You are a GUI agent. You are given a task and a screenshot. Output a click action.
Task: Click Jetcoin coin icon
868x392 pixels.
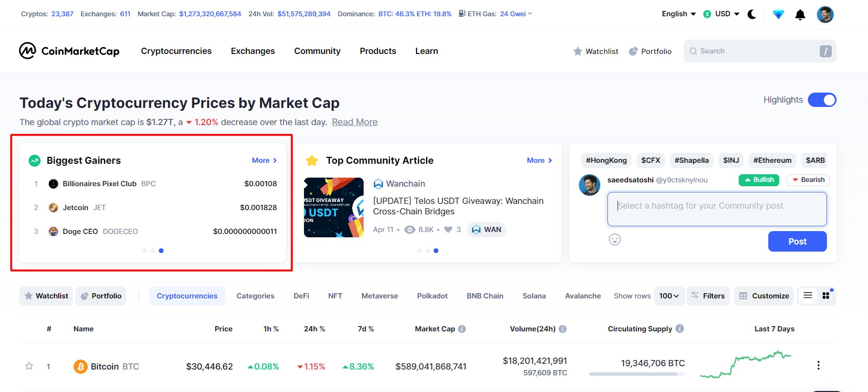click(53, 208)
